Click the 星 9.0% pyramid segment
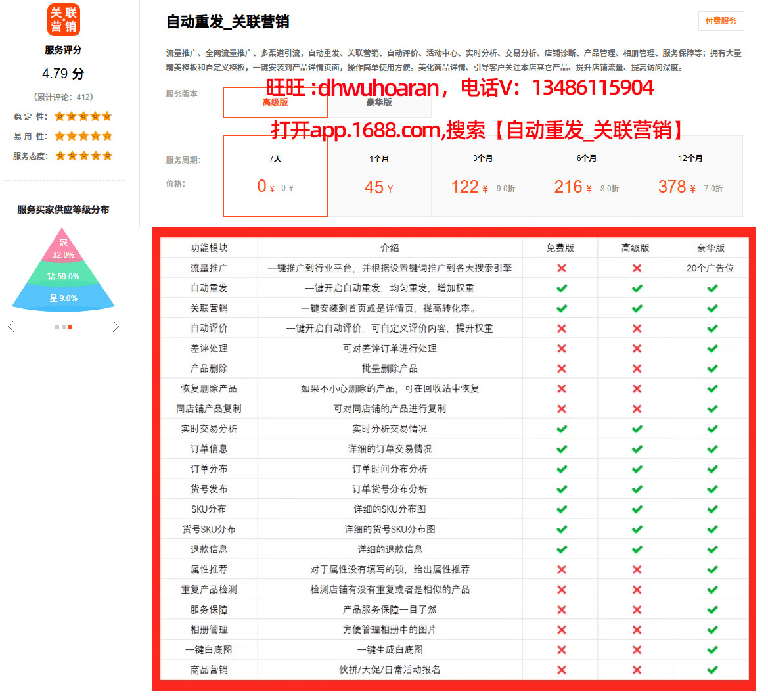 coord(63,298)
